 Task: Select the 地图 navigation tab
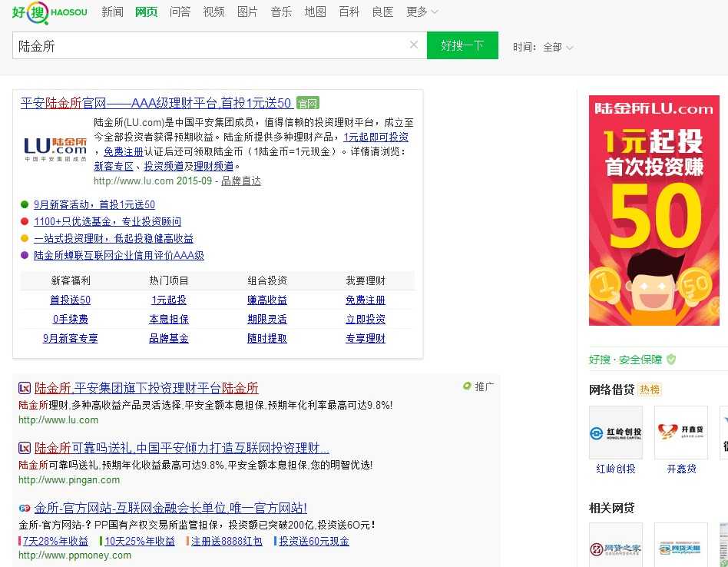click(315, 12)
